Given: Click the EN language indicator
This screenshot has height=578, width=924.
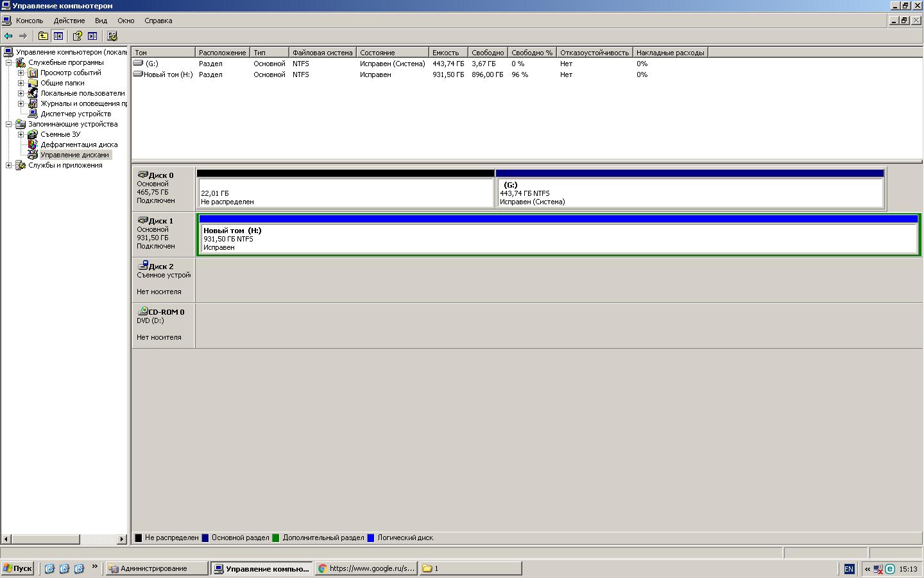Looking at the screenshot, I should pyautogui.click(x=849, y=569).
